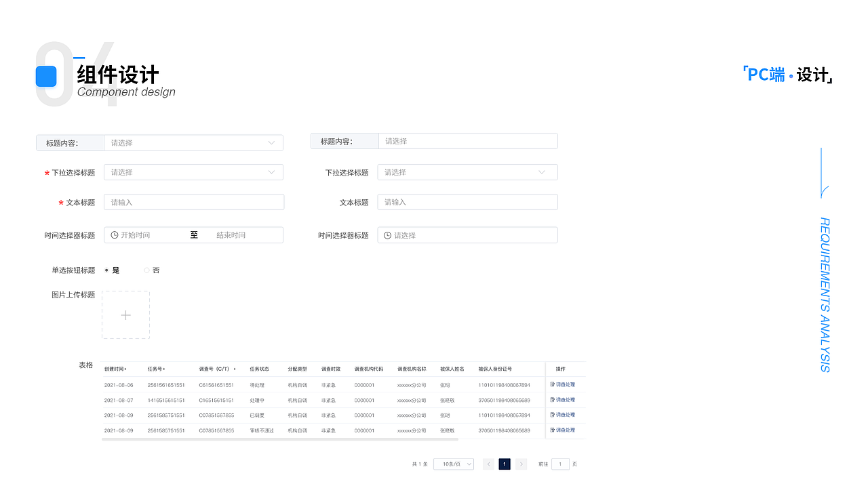Click the date cell 2021-08-06
The width and height of the screenshot is (868, 488).
coord(119,385)
